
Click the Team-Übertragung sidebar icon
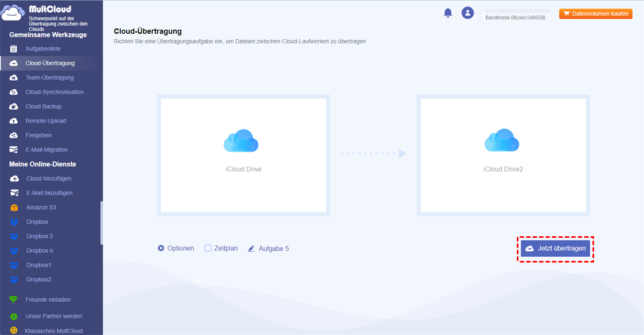click(x=14, y=78)
